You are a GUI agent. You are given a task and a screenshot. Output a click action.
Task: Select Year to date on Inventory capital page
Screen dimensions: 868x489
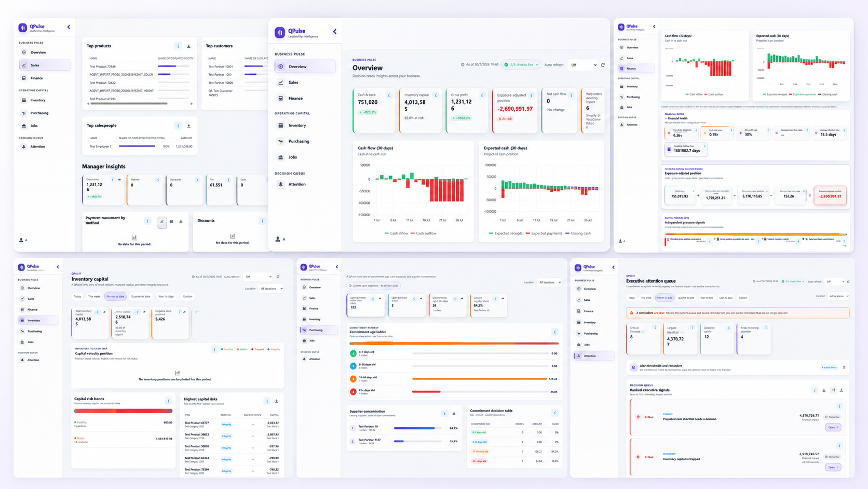click(x=166, y=297)
